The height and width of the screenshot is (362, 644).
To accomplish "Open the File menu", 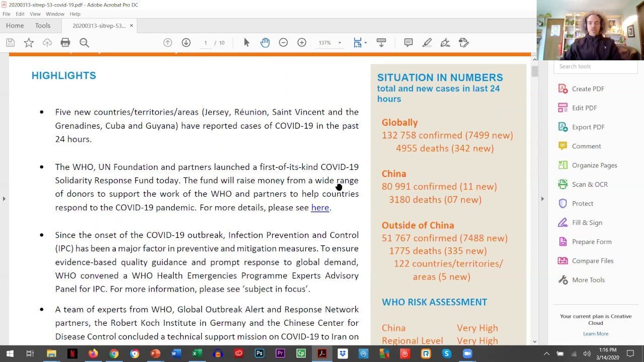I will click(7, 14).
